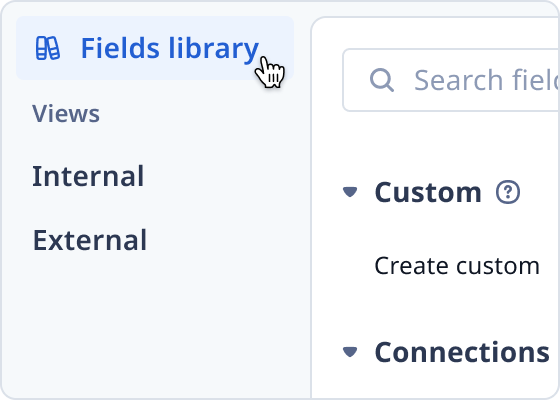Open the help icon next to Custom
The height and width of the screenshot is (400, 560).
(508, 192)
